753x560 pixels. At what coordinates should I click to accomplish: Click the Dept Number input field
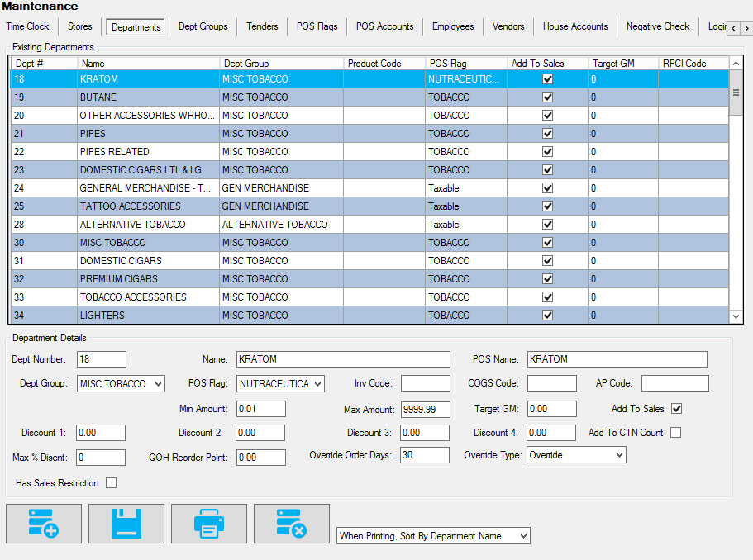tap(102, 359)
